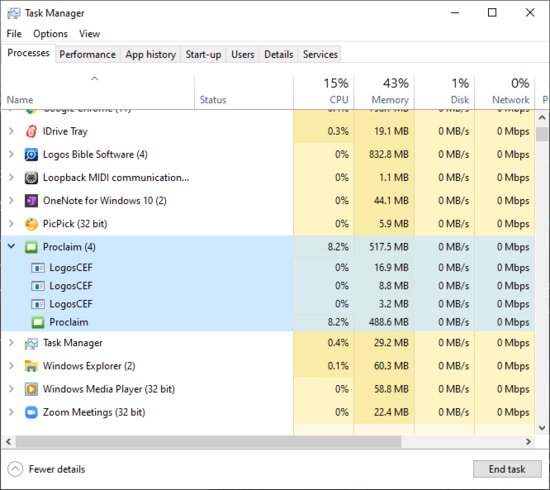Click the Windows Explorer folder icon
The image size is (550, 490).
pyautogui.click(x=31, y=366)
